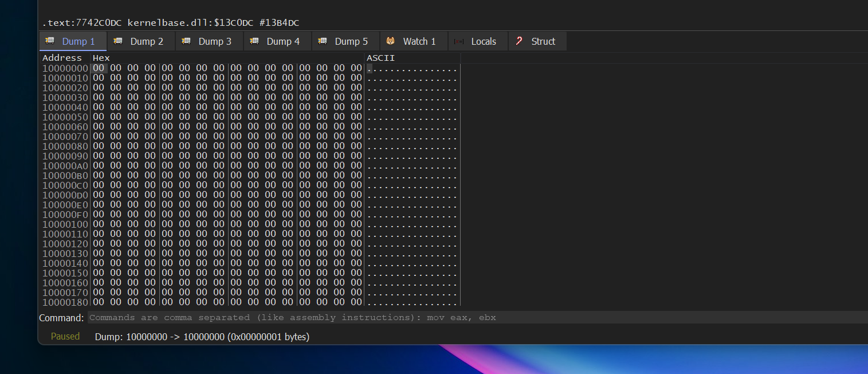Focus the Command input field
This screenshot has width=868, height=374.
[x=476, y=318]
